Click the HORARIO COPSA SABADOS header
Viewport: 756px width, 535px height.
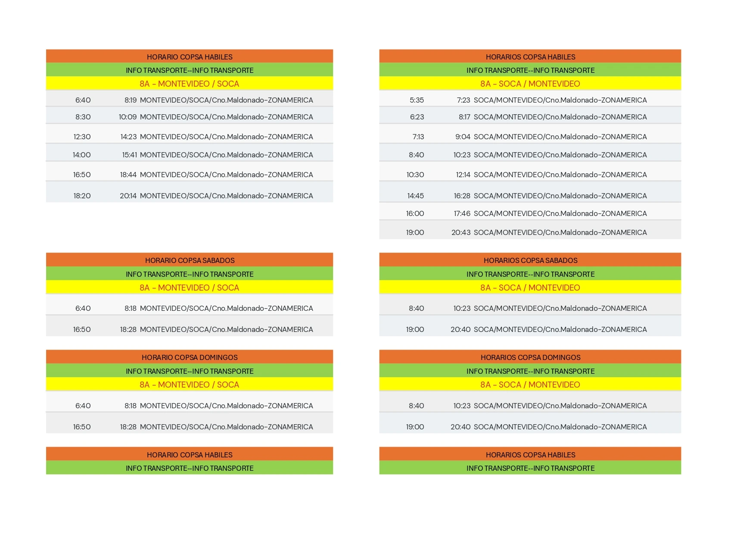190,260
